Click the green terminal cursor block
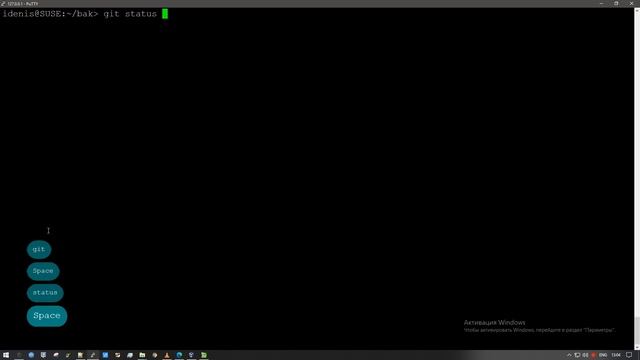 coord(165,14)
